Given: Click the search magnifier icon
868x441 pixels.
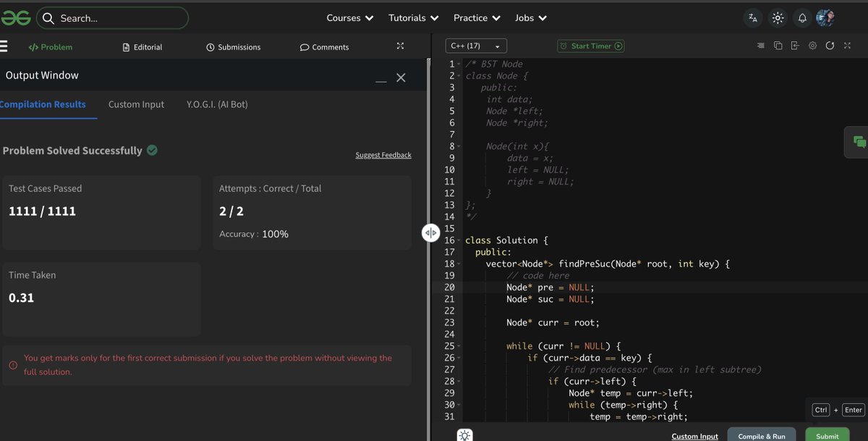Looking at the screenshot, I should click(x=48, y=18).
